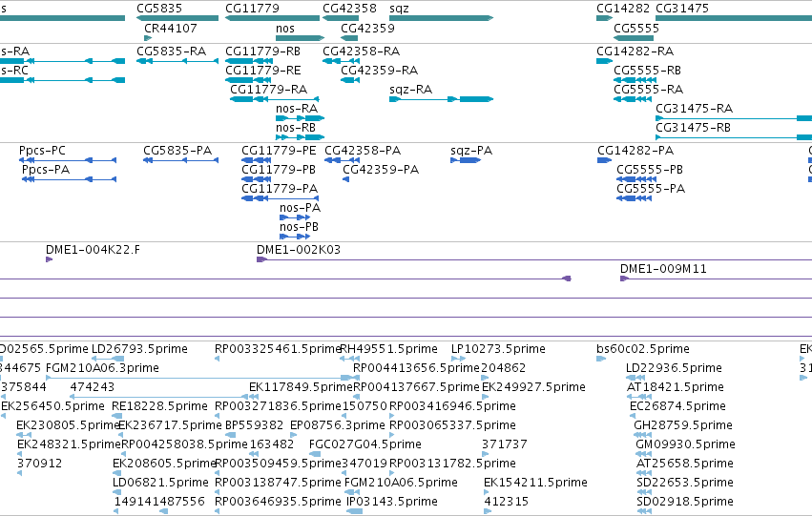Click protein CG5555-PB
Screen dimensions: 812x516
pos(636,179)
